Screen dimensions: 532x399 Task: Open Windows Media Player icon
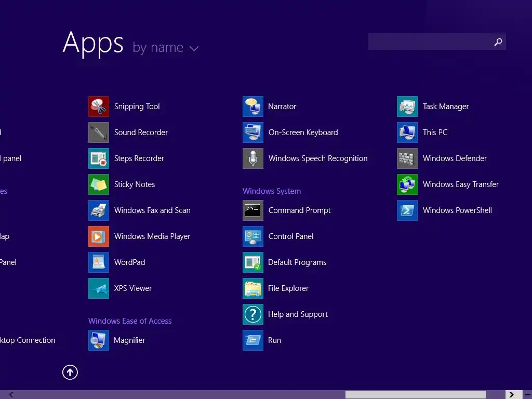(x=99, y=236)
